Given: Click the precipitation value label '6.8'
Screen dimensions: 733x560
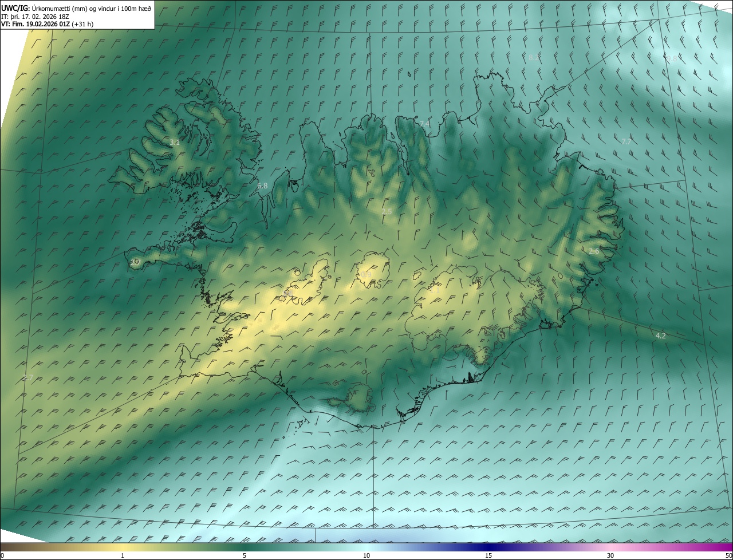Looking at the screenshot, I should [x=262, y=186].
